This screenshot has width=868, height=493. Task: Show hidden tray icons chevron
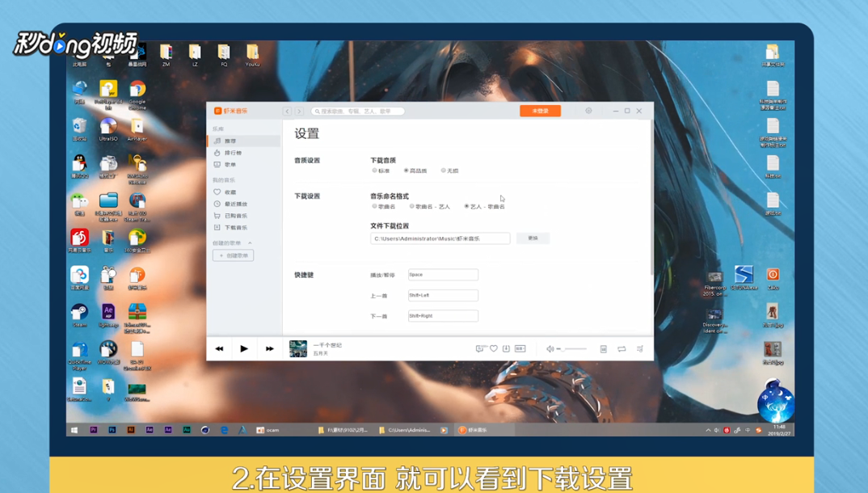coord(708,430)
